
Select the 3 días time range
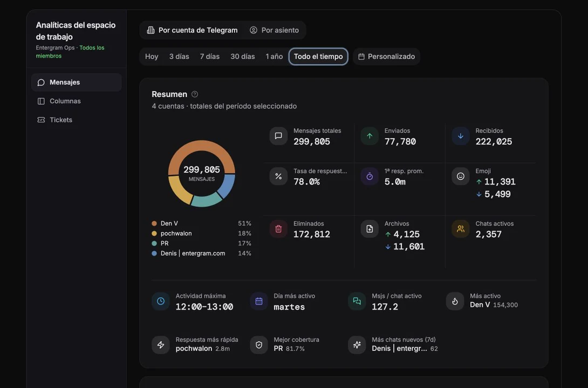click(x=179, y=57)
